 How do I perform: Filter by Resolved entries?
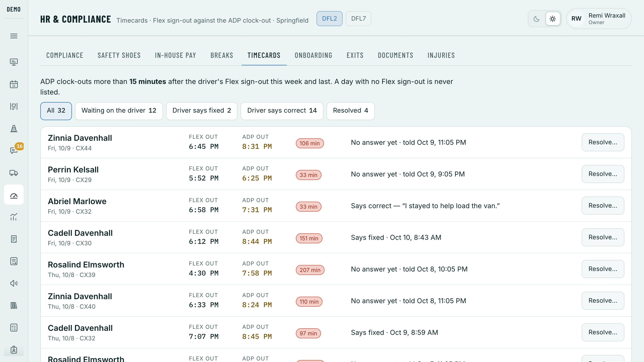[x=350, y=111]
